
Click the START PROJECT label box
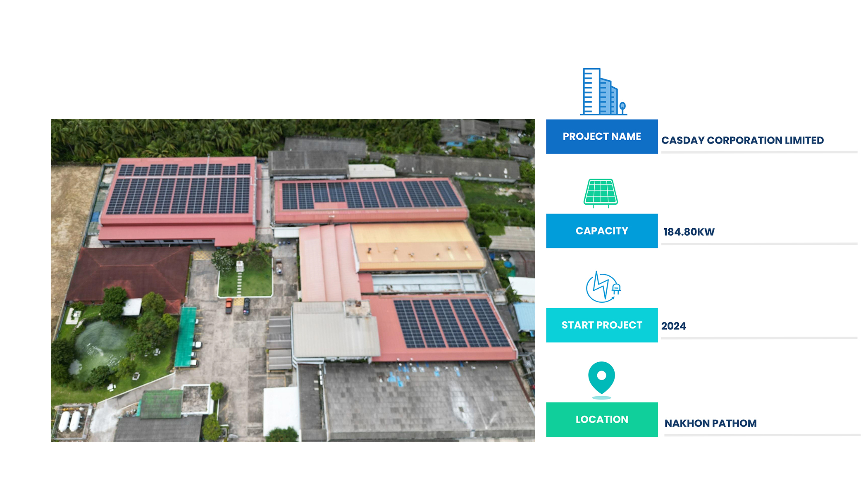point(602,325)
